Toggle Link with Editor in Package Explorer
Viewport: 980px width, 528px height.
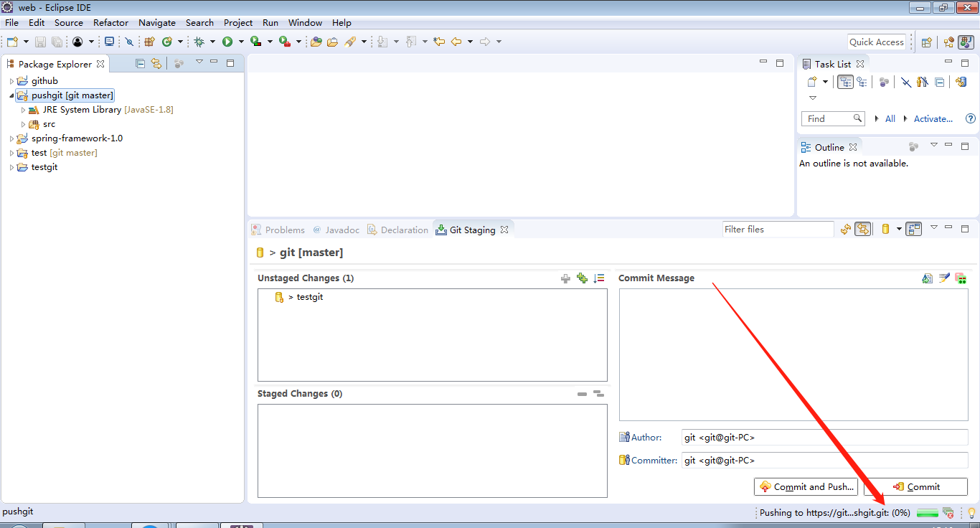click(x=156, y=63)
